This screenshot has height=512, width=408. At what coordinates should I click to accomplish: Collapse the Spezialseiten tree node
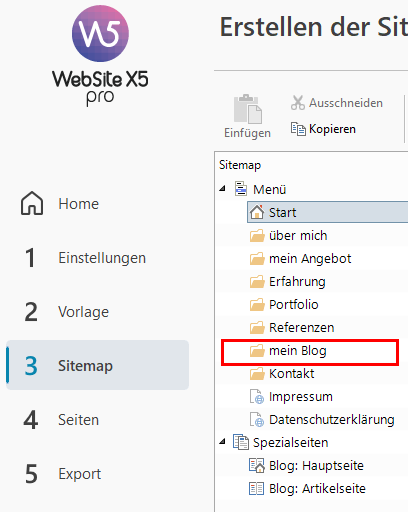tap(222, 442)
